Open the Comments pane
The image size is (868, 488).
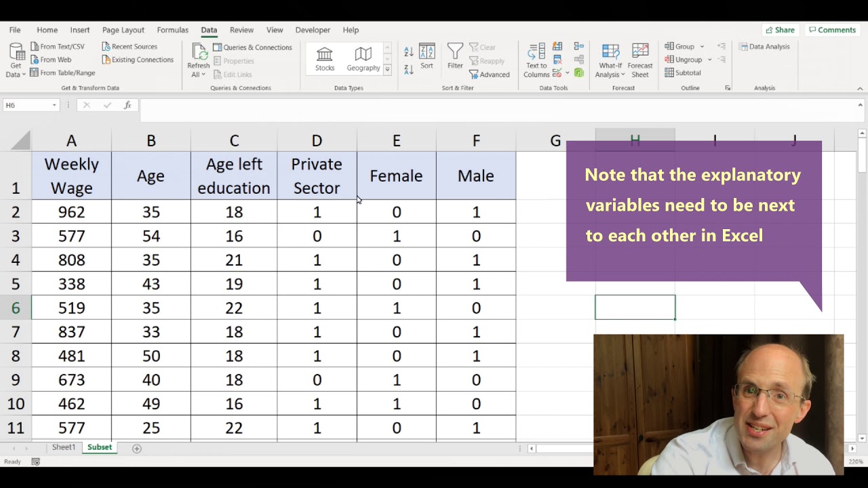[x=832, y=30]
